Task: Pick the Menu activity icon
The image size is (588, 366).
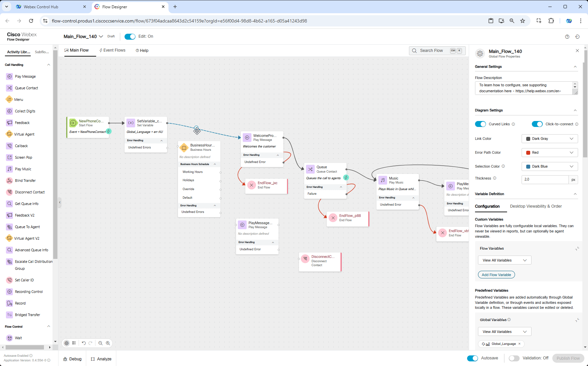Action: pyautogui.click(x=9, y=100)
